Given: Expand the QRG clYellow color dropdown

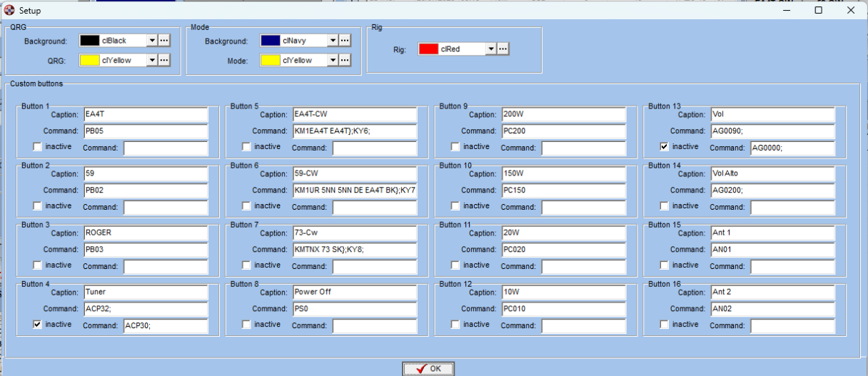Looking at the screenshot, I should [151, 61].
